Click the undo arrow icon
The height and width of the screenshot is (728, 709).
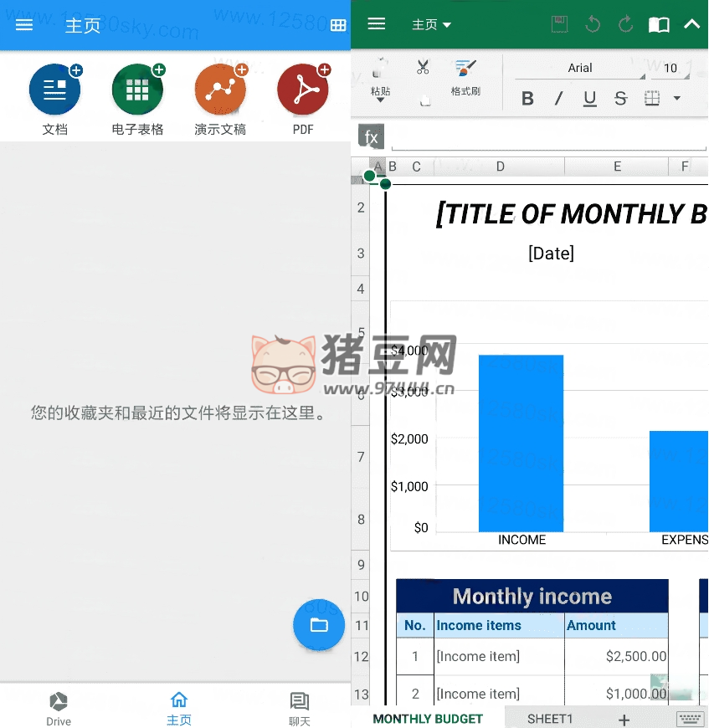pos(593,24)
